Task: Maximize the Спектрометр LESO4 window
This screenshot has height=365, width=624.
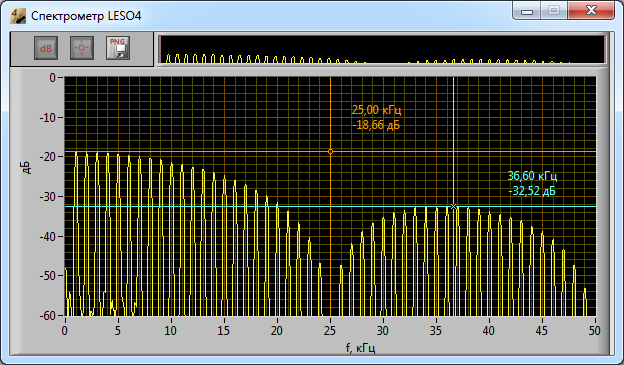Action: (554, 10)
